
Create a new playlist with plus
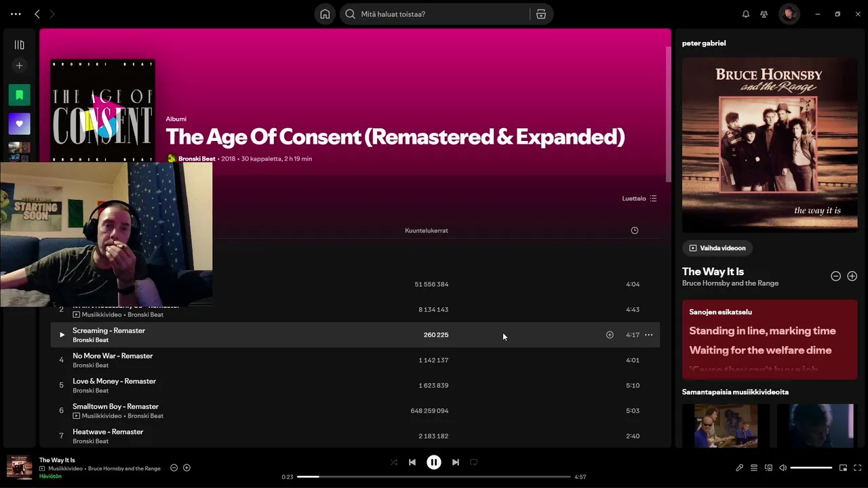[x=19, y=66]
